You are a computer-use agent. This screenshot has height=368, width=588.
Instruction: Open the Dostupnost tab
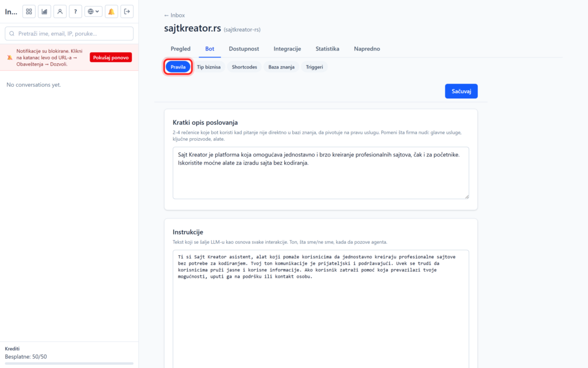243,49
